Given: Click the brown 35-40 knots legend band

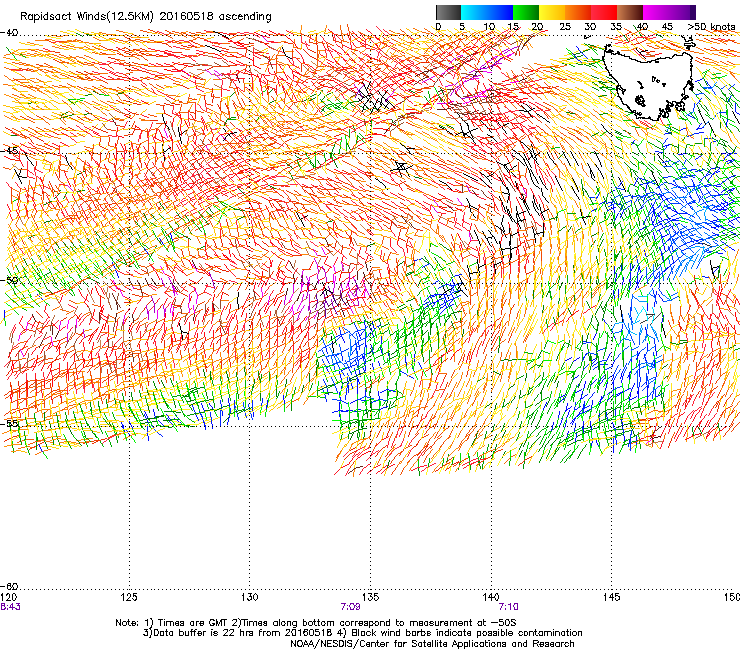Looking at the screenshot, I should [630, 12].
